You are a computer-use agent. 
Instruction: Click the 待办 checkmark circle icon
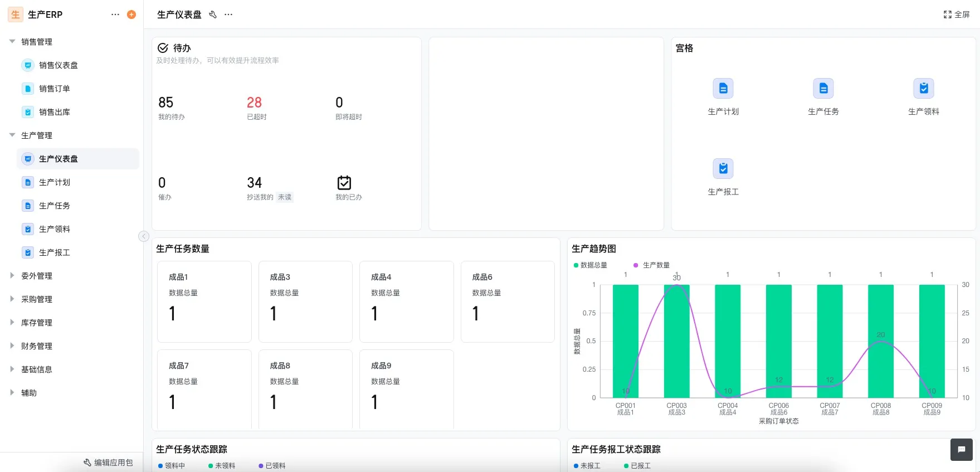163,48
